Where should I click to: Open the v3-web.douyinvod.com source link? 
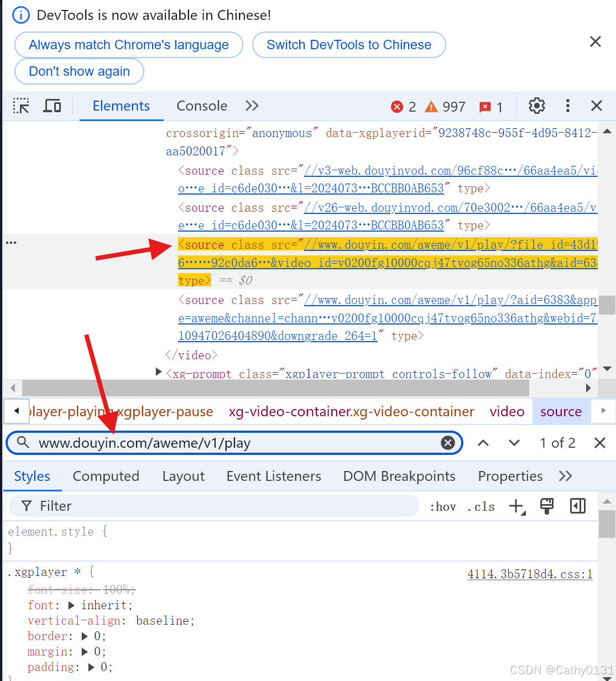(x=388, y=179)
